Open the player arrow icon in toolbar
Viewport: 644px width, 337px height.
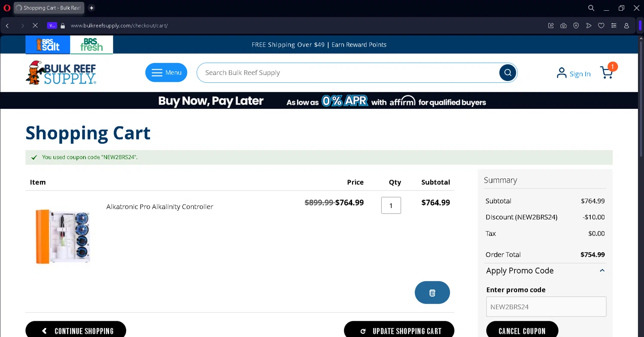click(589, 26)
